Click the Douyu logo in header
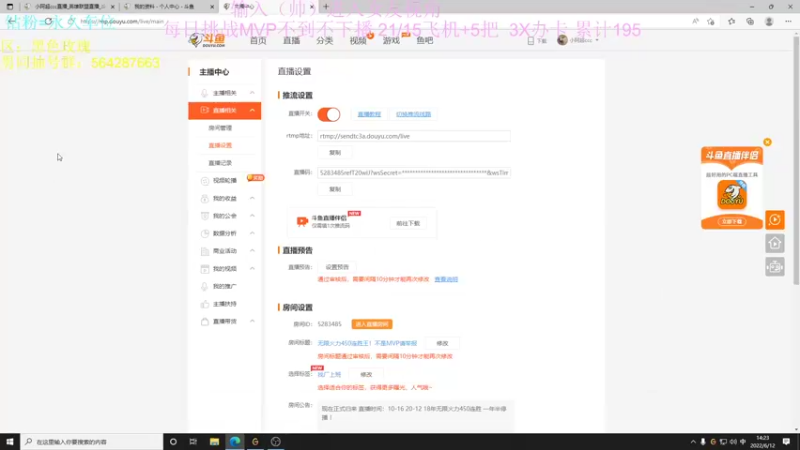800x450 pixels. (207, 40)
